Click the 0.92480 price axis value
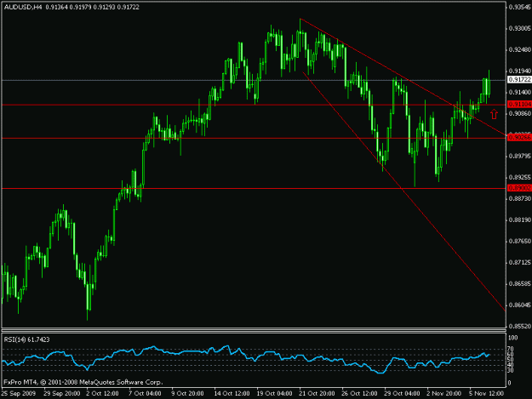Image resolution: width=532 pixels, height=399 pixels. [x=519, y=50]
